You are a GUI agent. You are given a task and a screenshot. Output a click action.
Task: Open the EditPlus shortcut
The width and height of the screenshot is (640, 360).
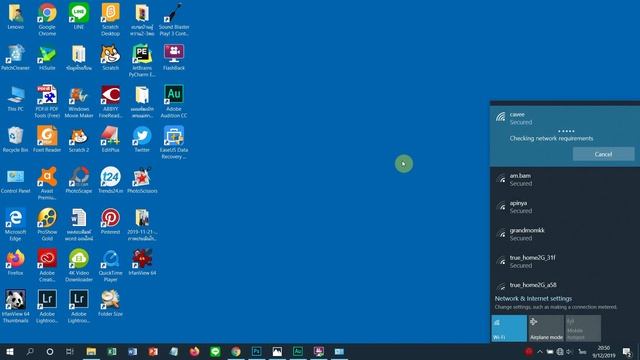tap(110, 139)
